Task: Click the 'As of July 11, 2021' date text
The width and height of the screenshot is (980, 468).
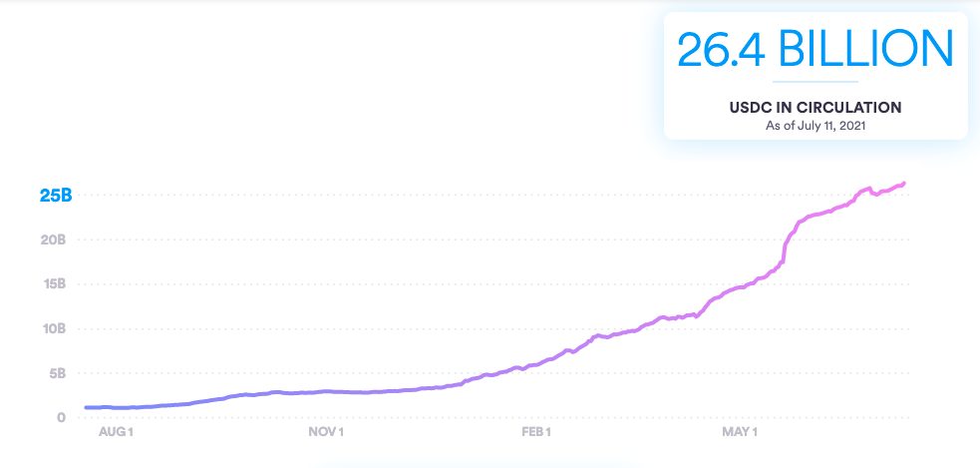Action: (x=815, y=126)
